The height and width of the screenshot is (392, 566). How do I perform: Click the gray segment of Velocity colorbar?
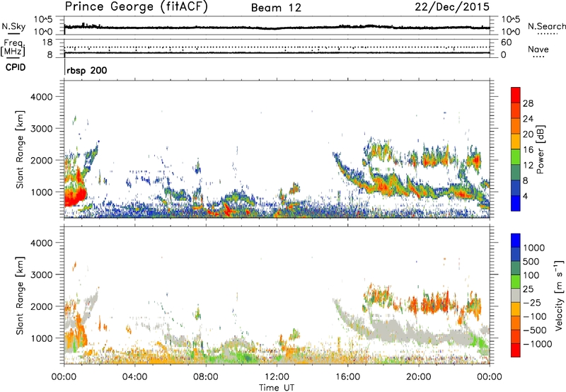click(x=516, y=295)
